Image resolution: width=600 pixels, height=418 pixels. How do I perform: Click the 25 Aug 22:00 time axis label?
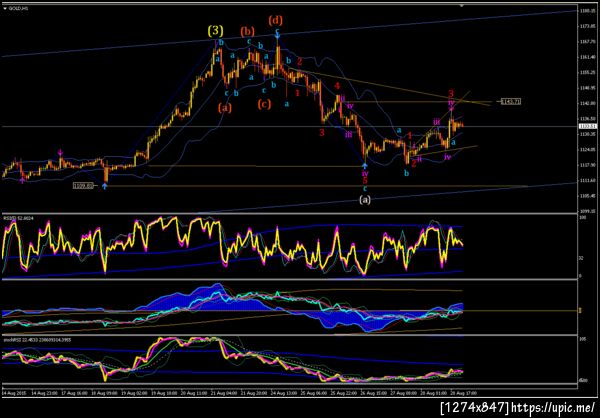[x=343, y=393]
